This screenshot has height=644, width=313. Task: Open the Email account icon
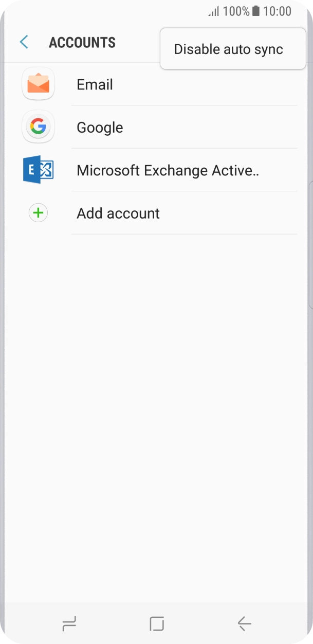click(38, 84)
